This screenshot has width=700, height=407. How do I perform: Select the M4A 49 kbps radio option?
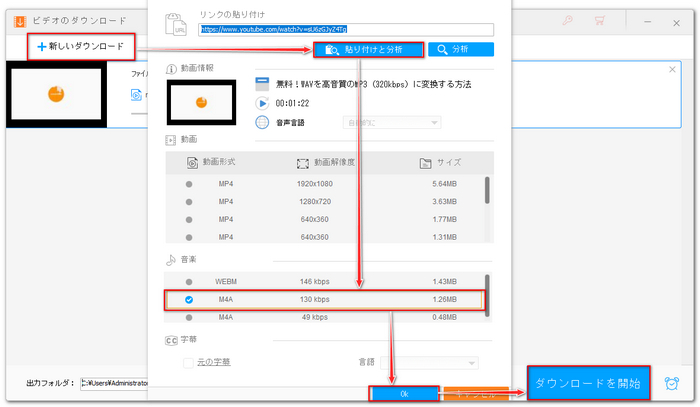coord(189,317)
